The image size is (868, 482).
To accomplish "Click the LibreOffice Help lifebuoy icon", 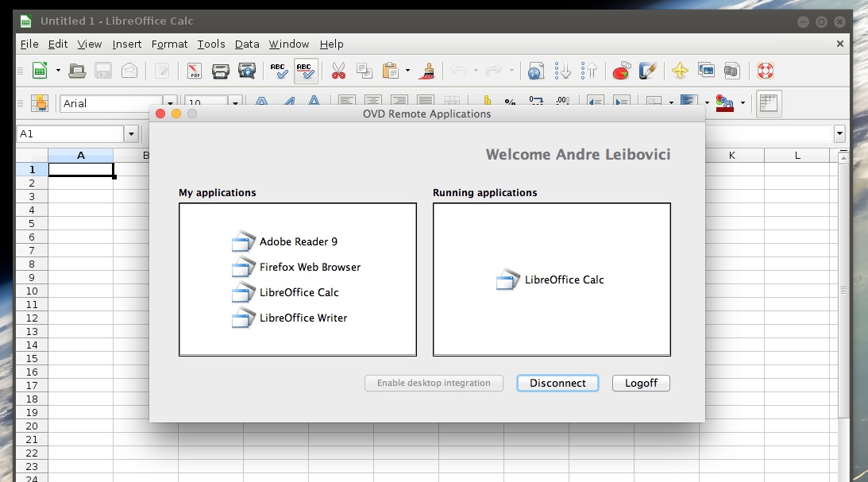I will [765, 71].
